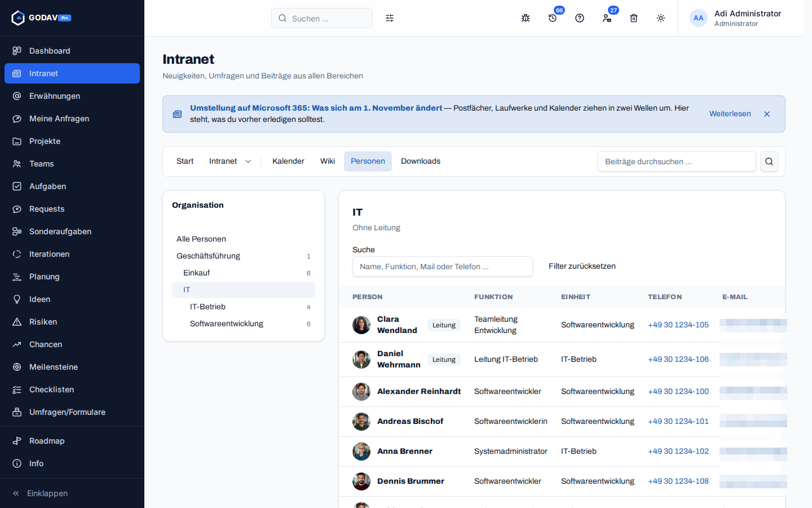Image resolution: width=812 pixels, height=508 pixels.
Task: Open the history icon with badge 66
Action: click(x=553, y=18)
